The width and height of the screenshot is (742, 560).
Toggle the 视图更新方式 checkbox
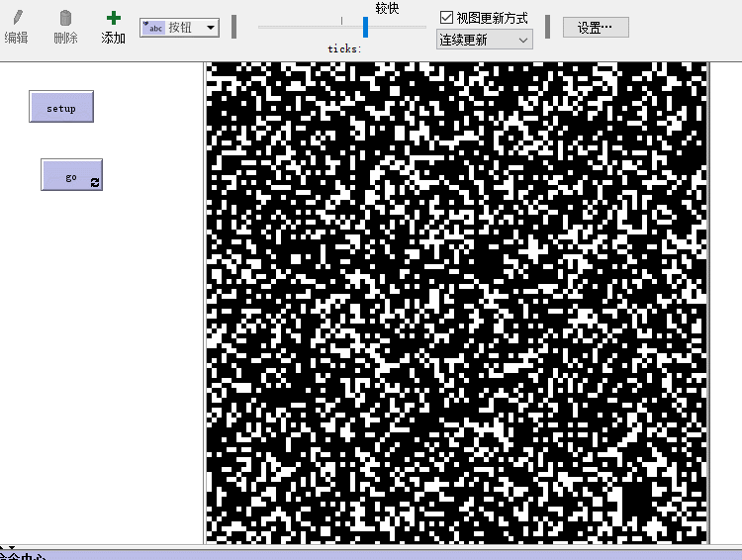click(446, 18)
